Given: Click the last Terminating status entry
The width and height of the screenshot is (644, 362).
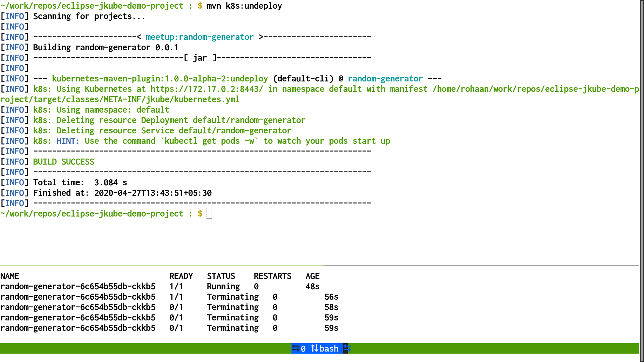Looking at the screenshot, I should point(232,328).
